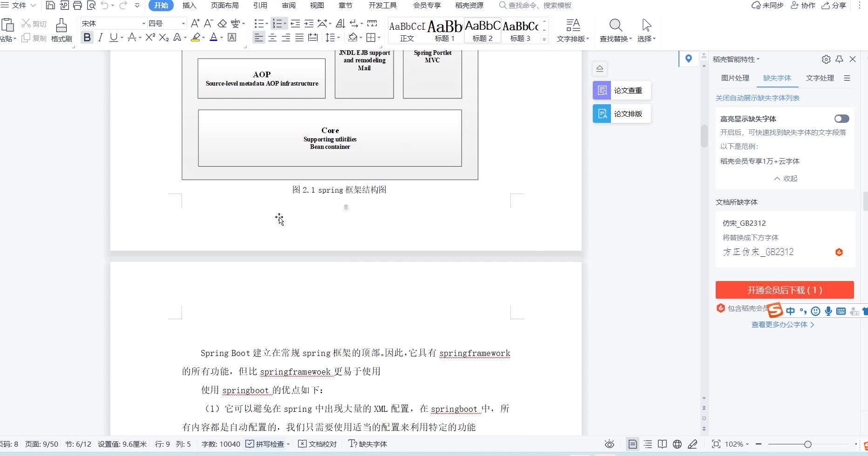
Task: Increase paragraph indent
Action: point(309,23)
